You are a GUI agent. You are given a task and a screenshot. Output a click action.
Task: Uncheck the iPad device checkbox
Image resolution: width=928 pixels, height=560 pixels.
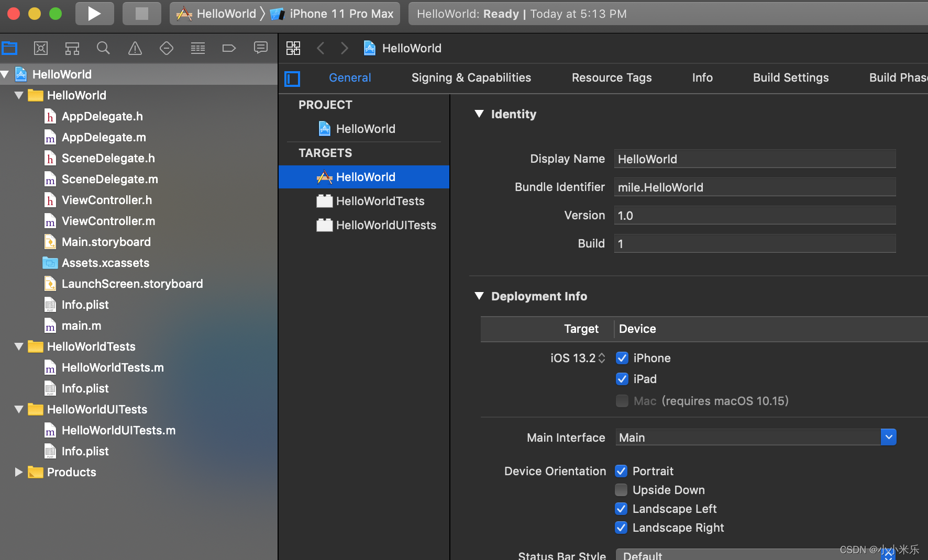[622, 379]
